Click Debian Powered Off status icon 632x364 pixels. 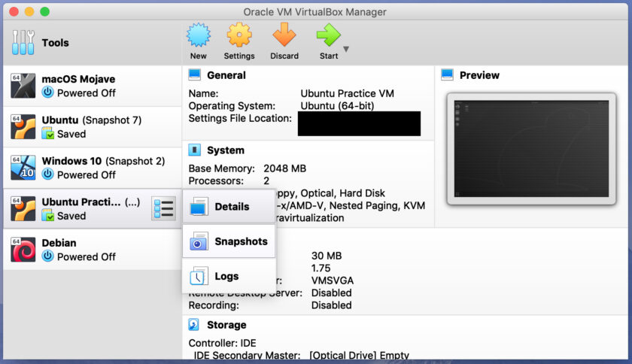47,256
